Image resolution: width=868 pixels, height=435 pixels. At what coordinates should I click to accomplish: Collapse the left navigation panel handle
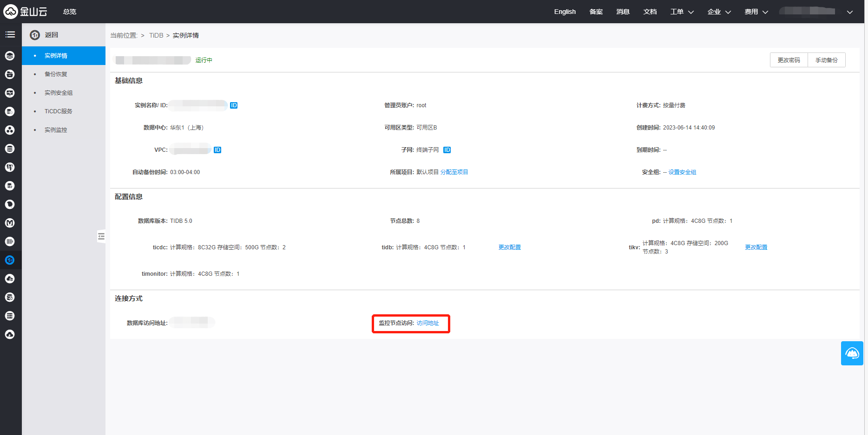click(x=101, y=236)
